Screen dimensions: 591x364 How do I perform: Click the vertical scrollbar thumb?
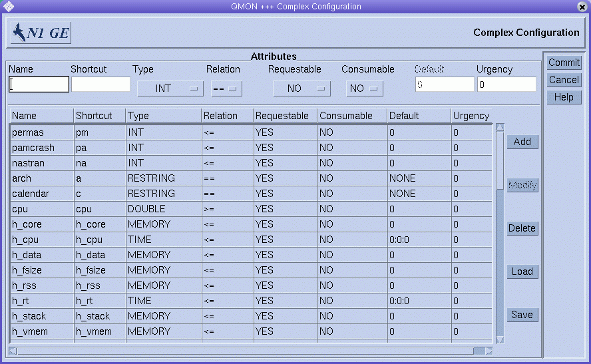click(x=500, y=161)
